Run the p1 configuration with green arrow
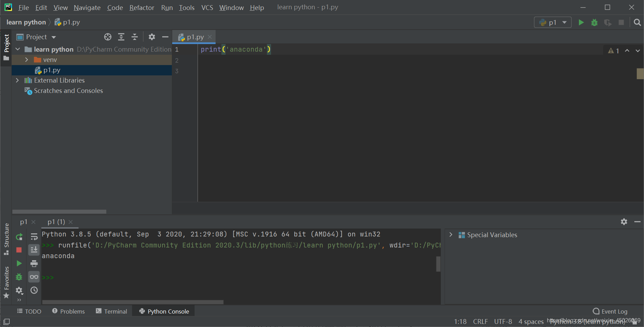This screenshot has width=644, height=327. pyautogui.click(x=581, y=22)
